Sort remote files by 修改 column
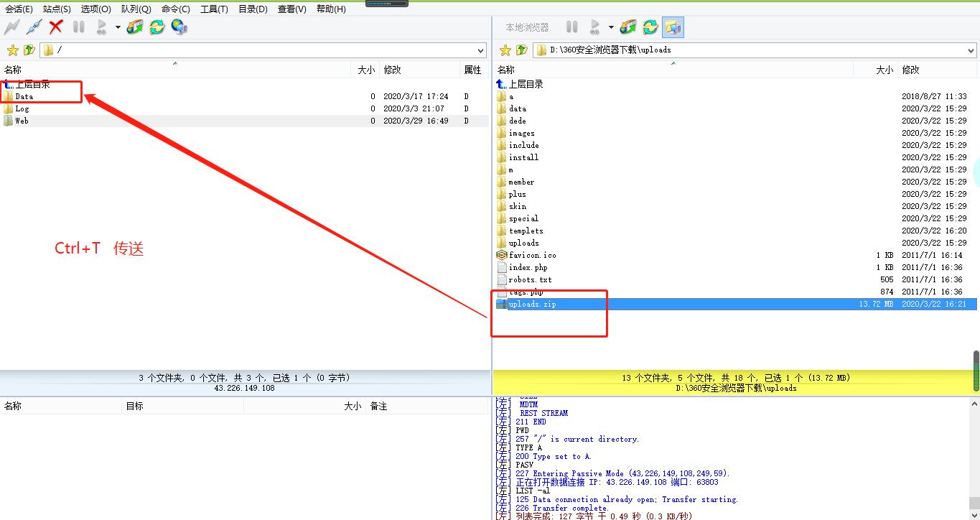The height and width of the screenshot is (520, 980). coord(420,70)
